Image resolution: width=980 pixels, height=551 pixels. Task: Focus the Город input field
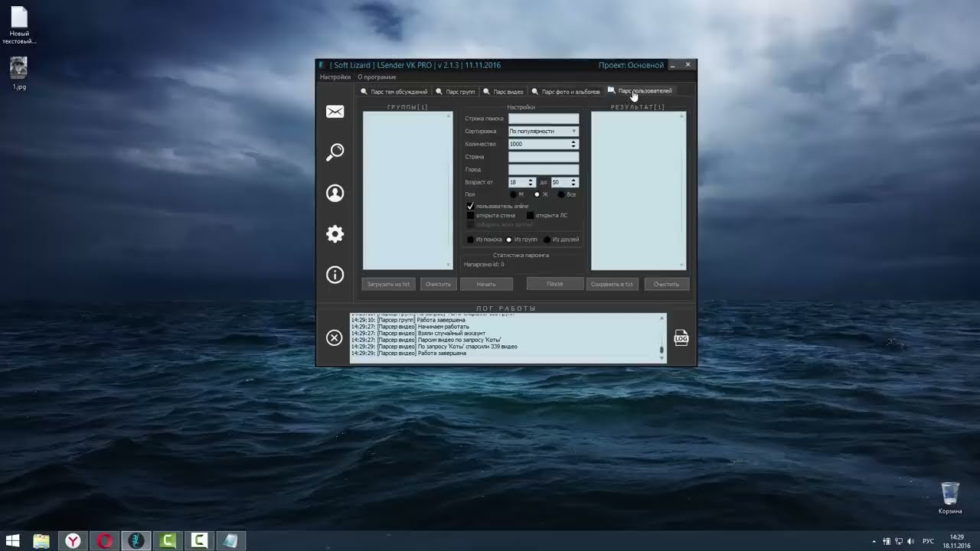click(544, 169)
